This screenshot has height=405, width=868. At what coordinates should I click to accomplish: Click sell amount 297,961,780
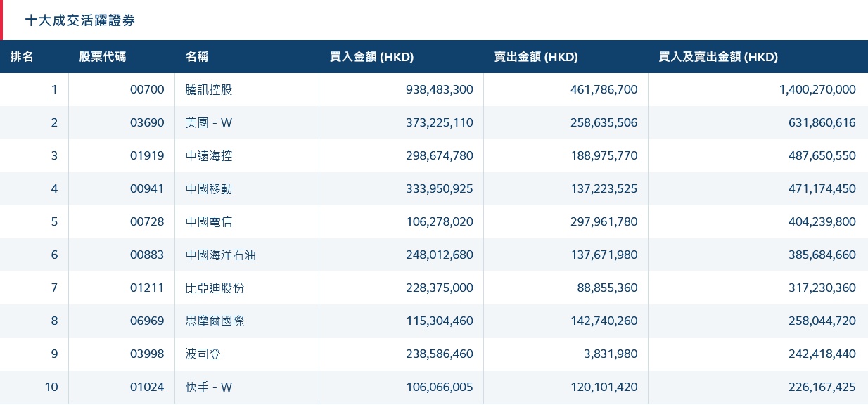click(x=604, y=221)
